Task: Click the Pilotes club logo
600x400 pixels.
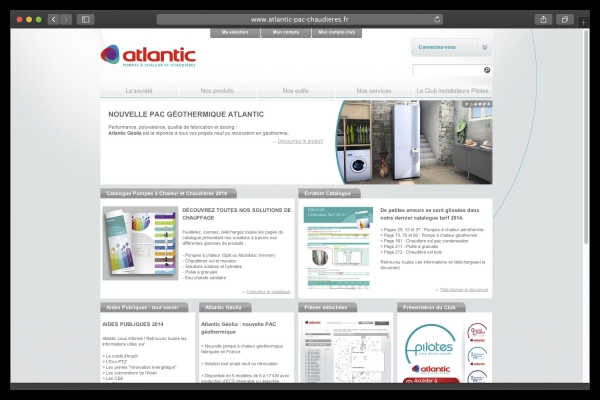Action: 429,345
